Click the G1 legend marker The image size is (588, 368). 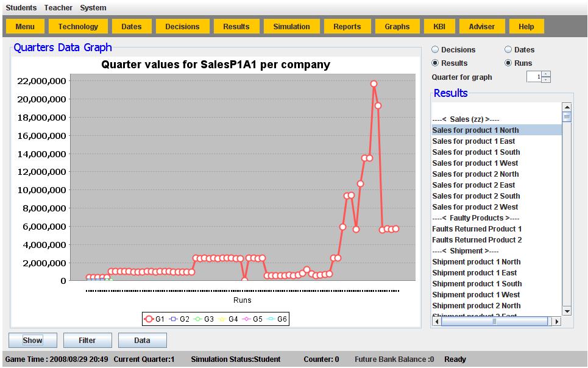point(149,319)
